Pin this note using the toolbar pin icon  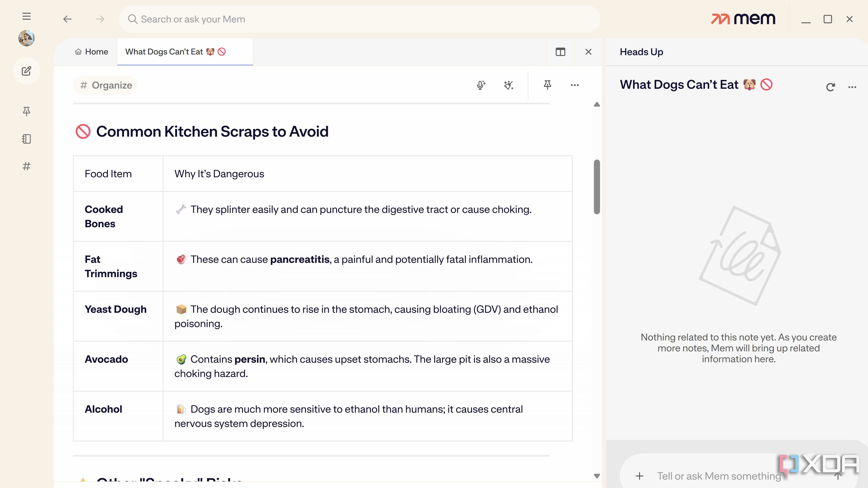tap(548, 85)
